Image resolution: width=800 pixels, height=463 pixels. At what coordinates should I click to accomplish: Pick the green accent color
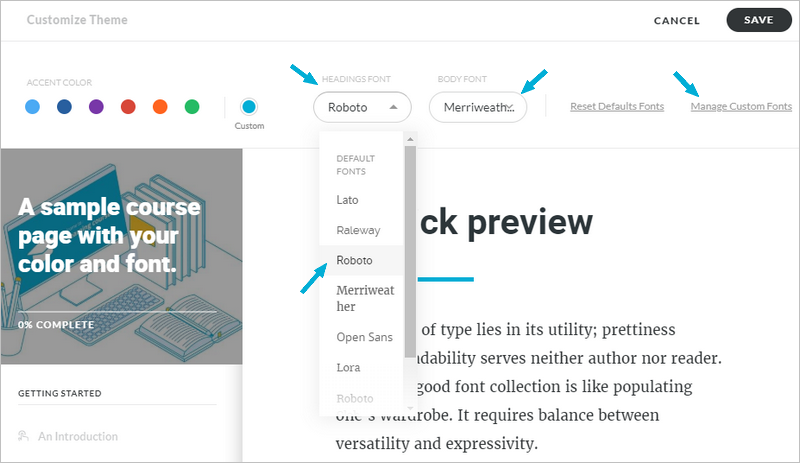(x=192, y=107)
